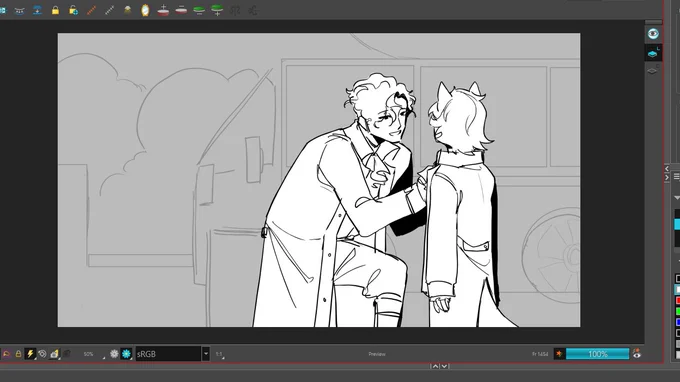Reduce next onion skin (green minus disc)
This screenshot has height=382, width=680.
click(x=199, y=10)
